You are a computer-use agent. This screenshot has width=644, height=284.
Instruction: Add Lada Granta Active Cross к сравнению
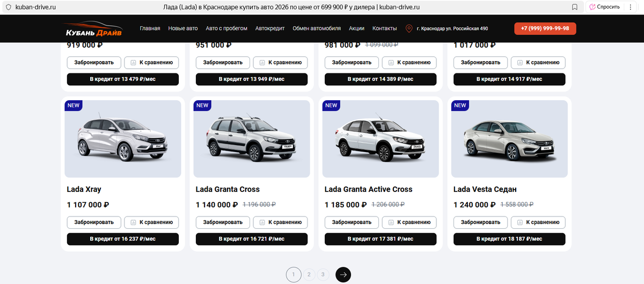(x=409, y=222)
